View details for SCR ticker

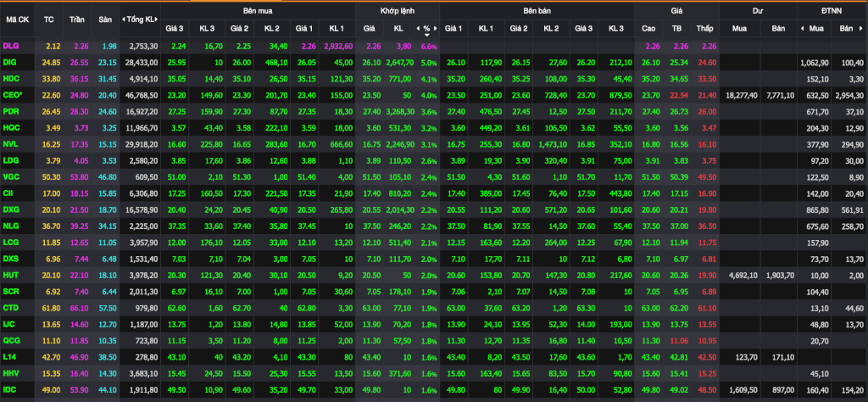(x=11, y=292)
